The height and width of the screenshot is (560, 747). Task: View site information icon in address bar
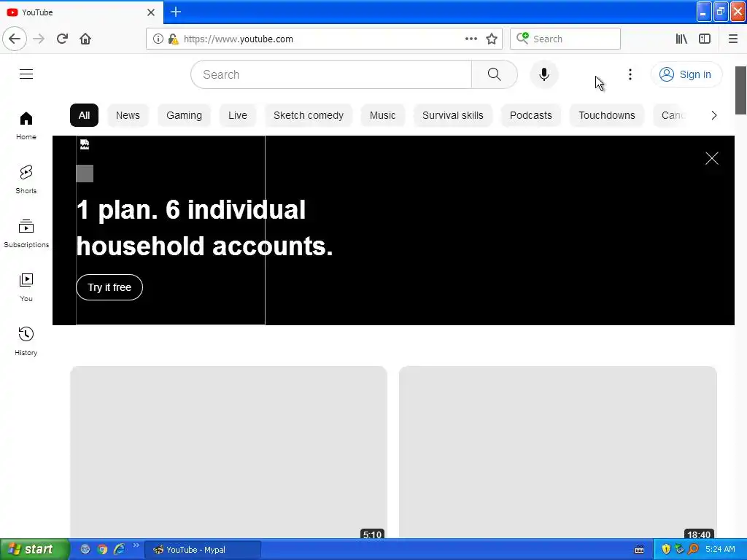click(x=158, y=39)
